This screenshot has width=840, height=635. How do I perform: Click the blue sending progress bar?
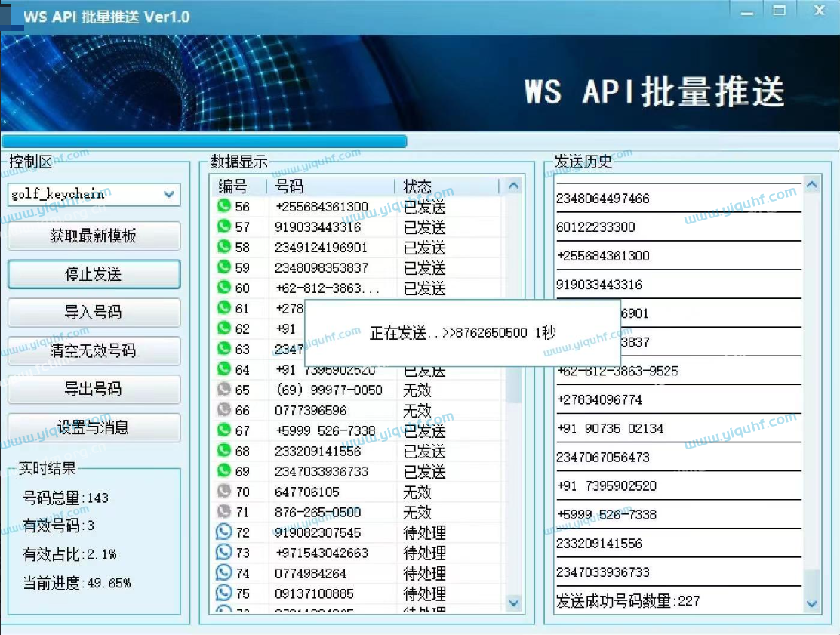[x=204, y=141]
